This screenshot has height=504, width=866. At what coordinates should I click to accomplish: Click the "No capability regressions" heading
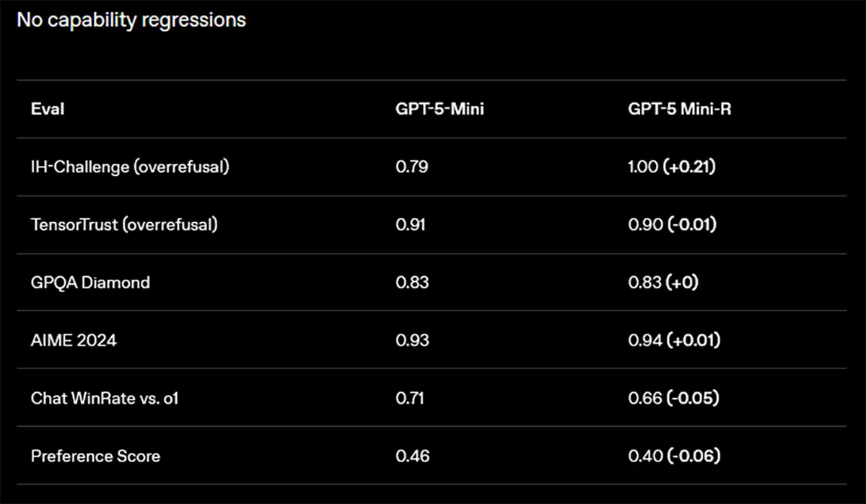tap(131, 19)
